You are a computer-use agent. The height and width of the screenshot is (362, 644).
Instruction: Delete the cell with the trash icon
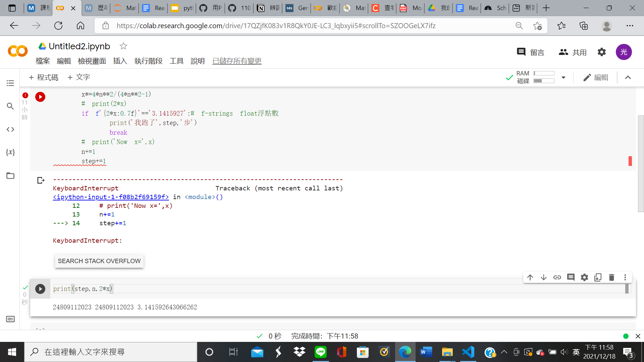click(x=611, y=277)
